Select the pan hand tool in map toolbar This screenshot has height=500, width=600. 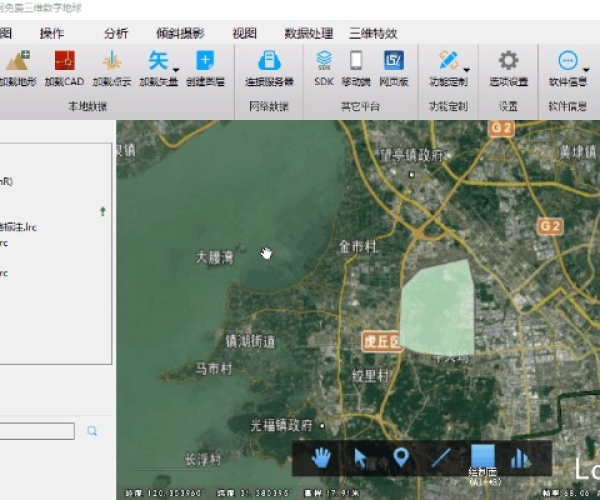tap(321, 458)
